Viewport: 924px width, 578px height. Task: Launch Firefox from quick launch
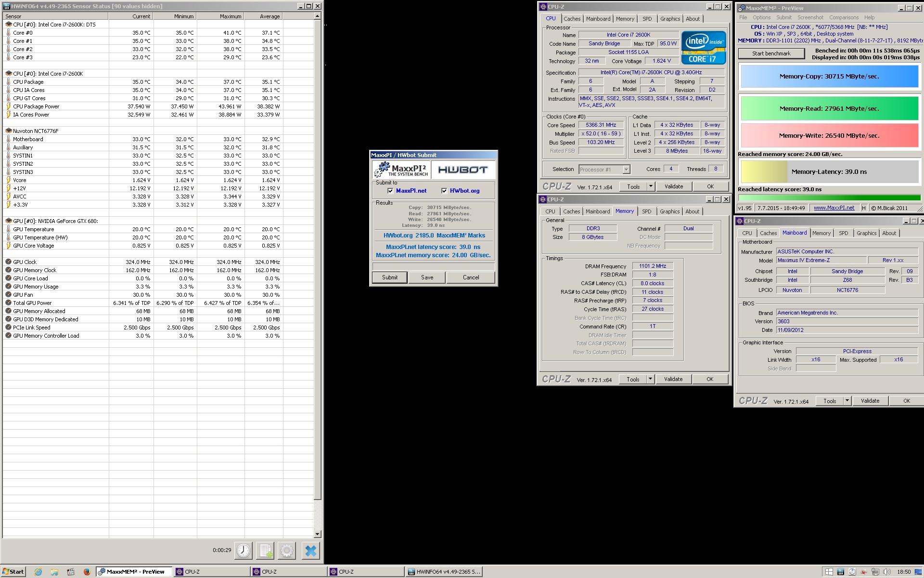tap(87, 572)
